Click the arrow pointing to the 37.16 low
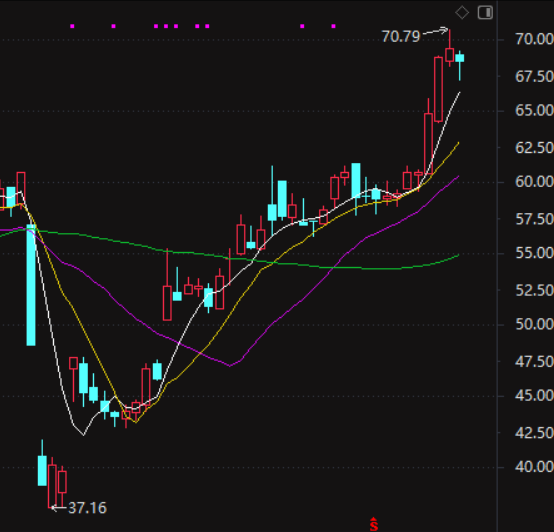This screenshot has width=554, height=532. tap(59, 508)
